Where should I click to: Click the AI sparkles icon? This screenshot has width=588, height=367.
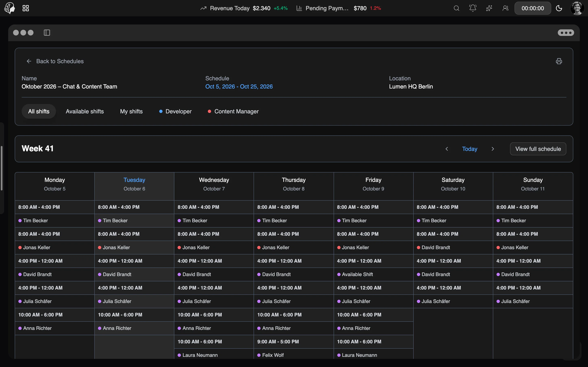[x=489, y=8]
